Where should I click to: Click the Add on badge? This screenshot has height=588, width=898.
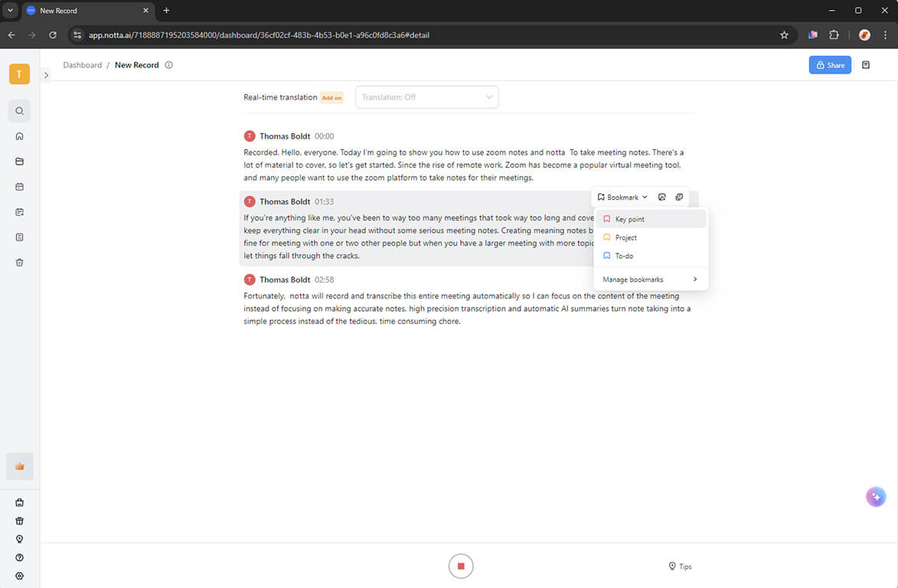pyautogui.click(x=331, y=98)
